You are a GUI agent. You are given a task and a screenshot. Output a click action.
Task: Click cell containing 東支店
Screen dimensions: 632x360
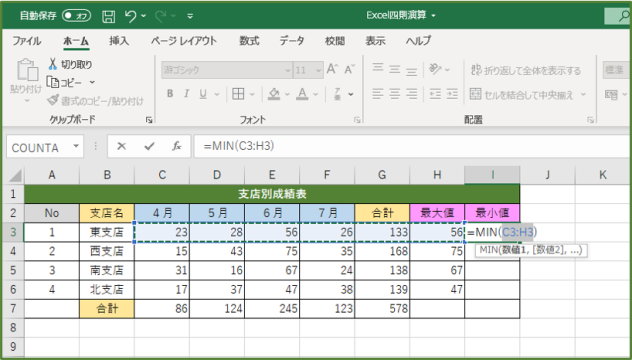[x=107, y=232]
